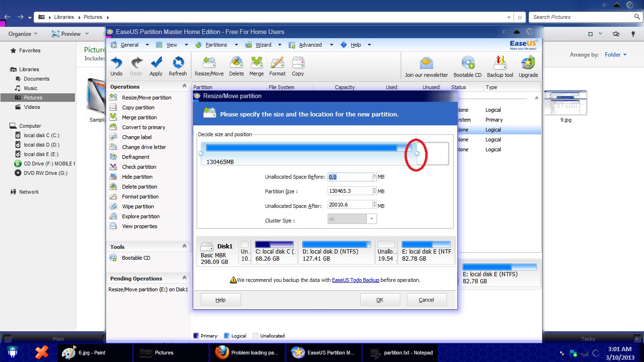Open the Partitions menu
The image size is (644, 362).
click(x=216, y=45)
